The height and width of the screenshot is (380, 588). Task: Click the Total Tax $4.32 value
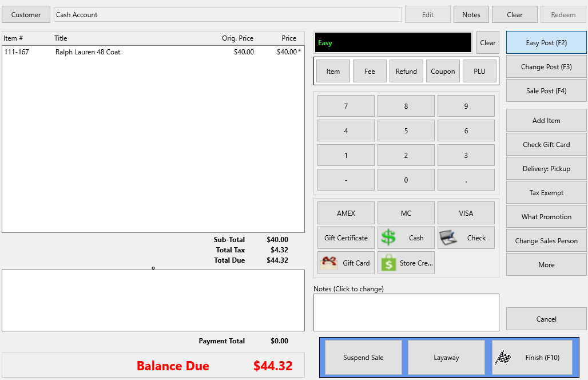pyautogui.click(x=279, y=250)
